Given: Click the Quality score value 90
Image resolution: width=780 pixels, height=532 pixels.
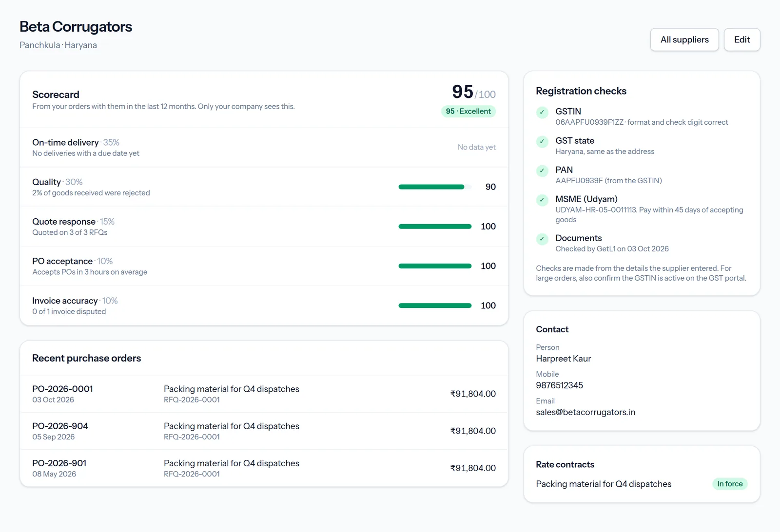Looking at the screenshot, I should 490,187.
